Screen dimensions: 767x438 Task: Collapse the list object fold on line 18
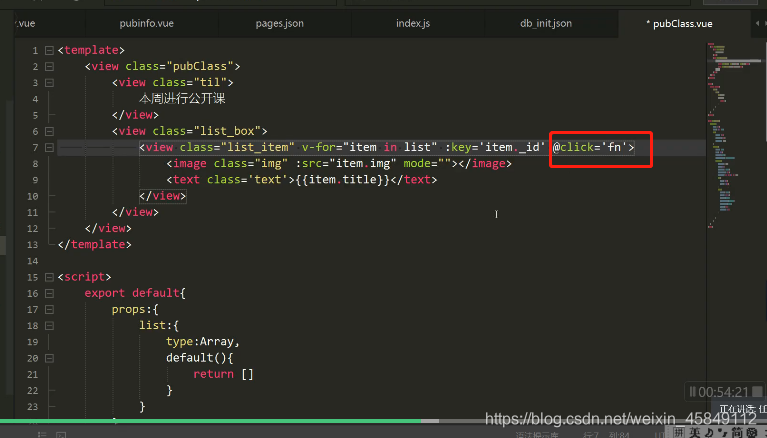[49, 325]
